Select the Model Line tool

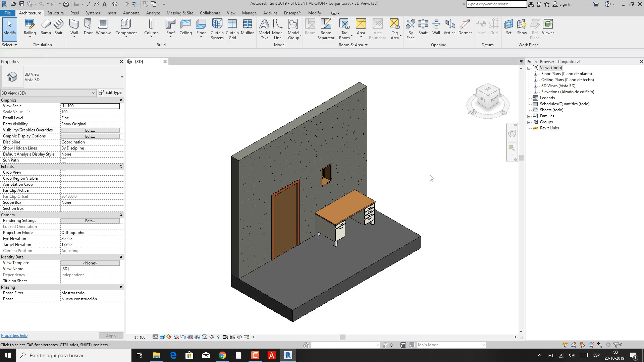pos(278,29)
